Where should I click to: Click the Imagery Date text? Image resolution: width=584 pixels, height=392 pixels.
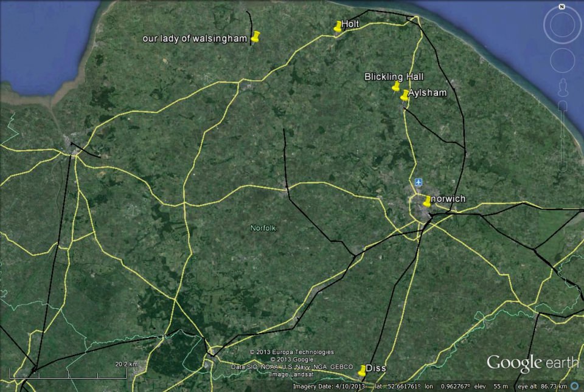tap(328, 386)
